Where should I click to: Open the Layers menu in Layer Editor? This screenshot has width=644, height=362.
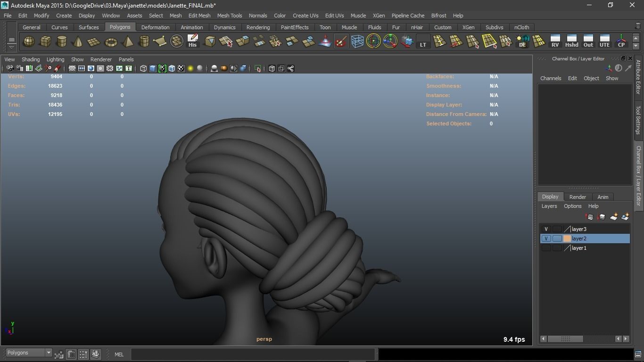tap(549, 206)
